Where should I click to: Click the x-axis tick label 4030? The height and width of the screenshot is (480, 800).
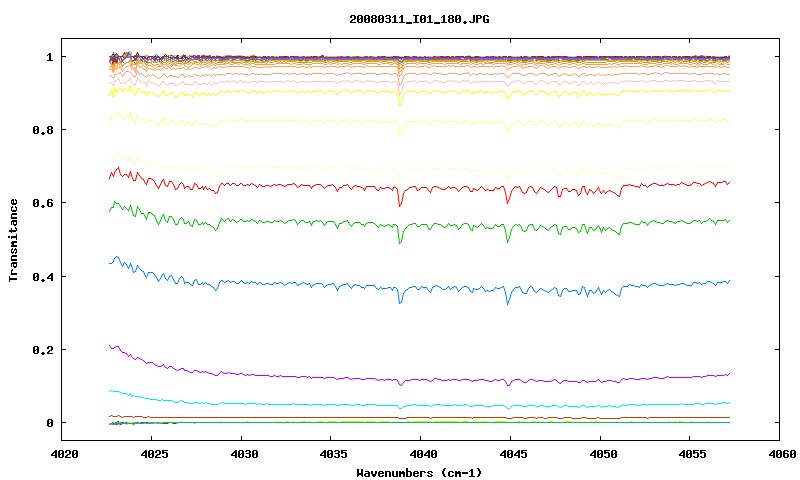pos(244,454)
